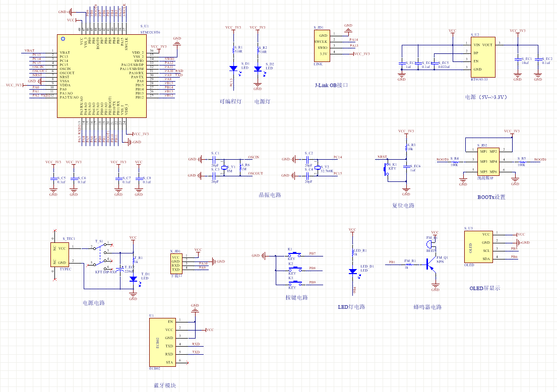557x392 pixels.
Task: Select the 晶振电路 section label
Action: click(270, 195)
